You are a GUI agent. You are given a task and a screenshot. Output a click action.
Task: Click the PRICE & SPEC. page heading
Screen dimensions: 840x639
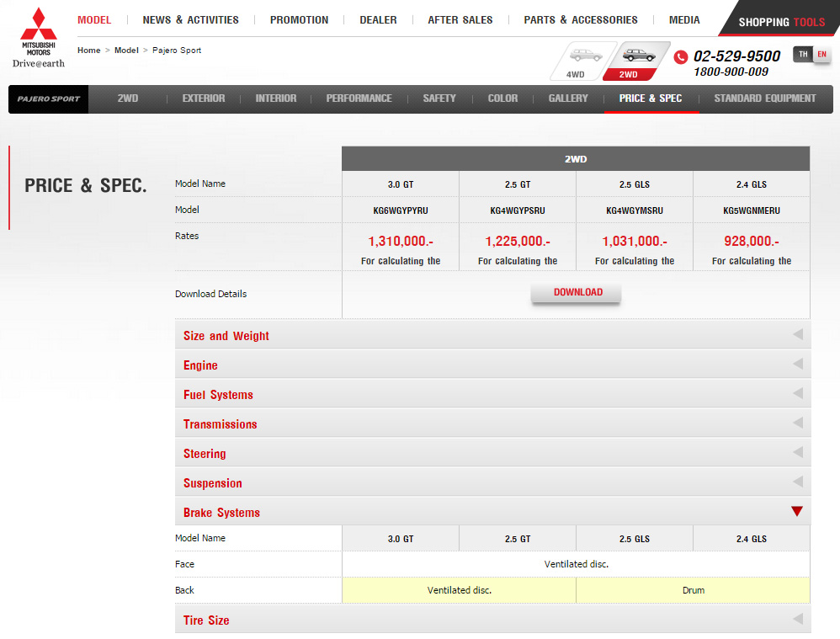tap(86, 185)
